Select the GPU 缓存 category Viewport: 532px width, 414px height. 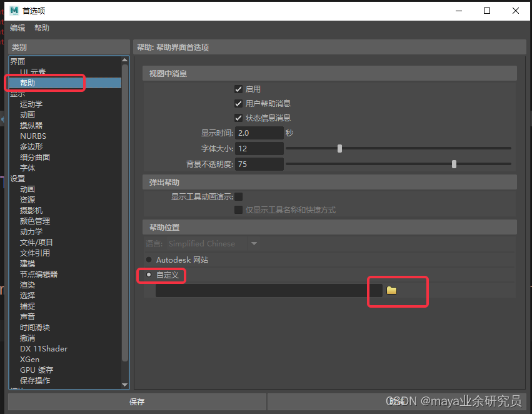tap(37, 370)
